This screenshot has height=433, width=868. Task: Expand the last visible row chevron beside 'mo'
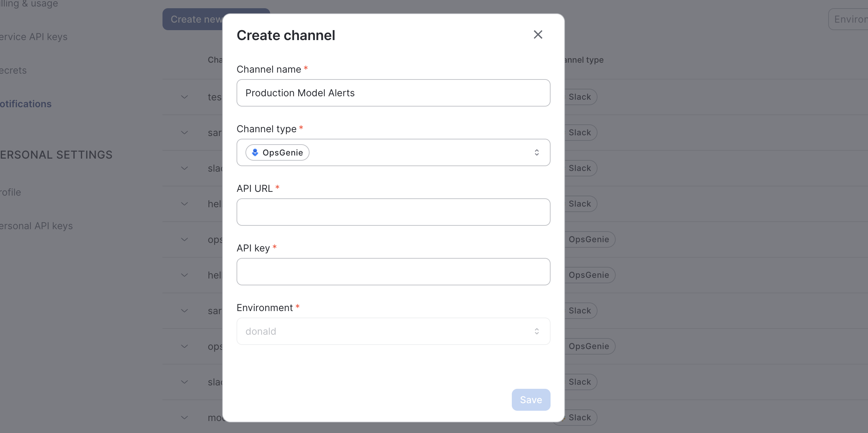(184, 418)
